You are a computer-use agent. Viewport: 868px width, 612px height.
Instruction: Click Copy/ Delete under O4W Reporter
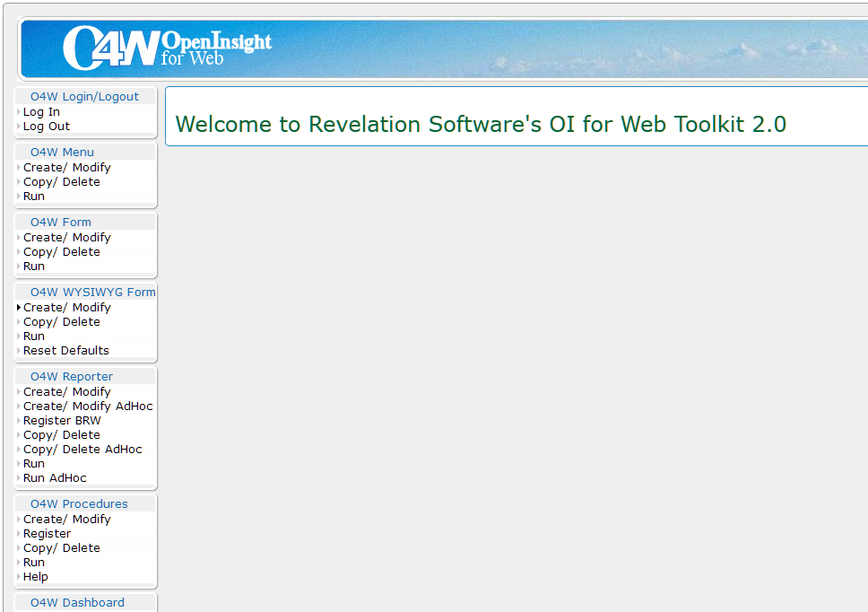point(62,434)
